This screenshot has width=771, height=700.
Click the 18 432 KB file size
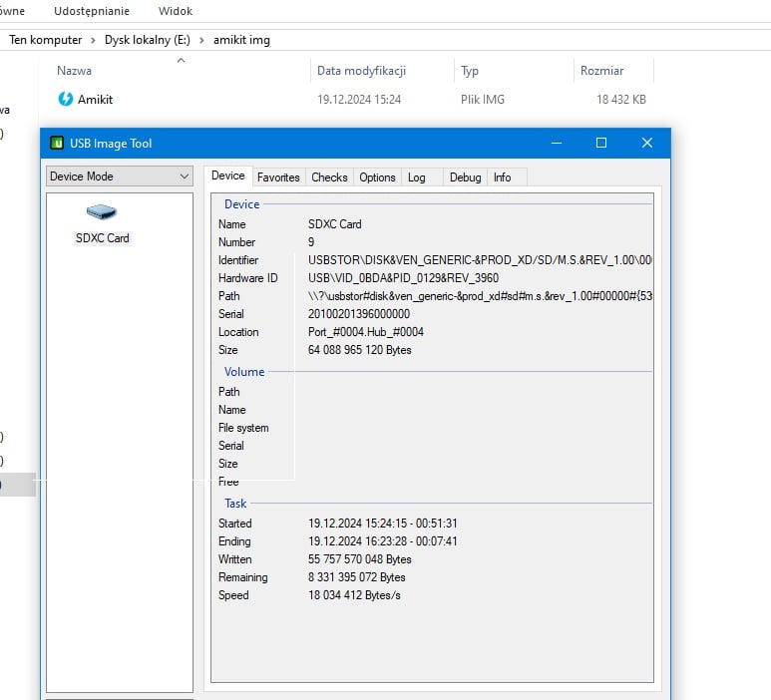pyautogui.click(x=621, y=100)
